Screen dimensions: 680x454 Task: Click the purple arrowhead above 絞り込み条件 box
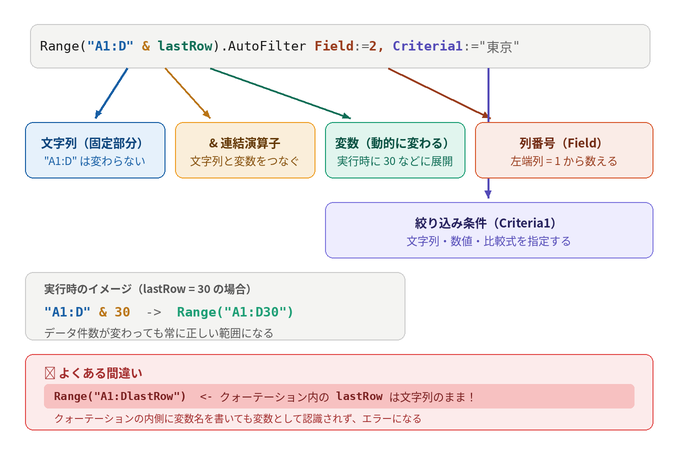click(x=488, y=195)
